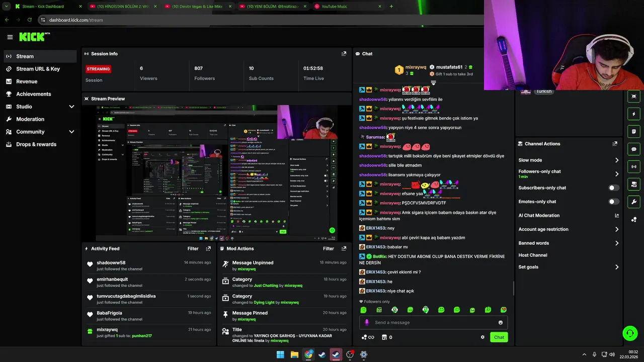Open Achievements in the sidebar
Viewport: 644px width, 362px height.
pos(40,94)
